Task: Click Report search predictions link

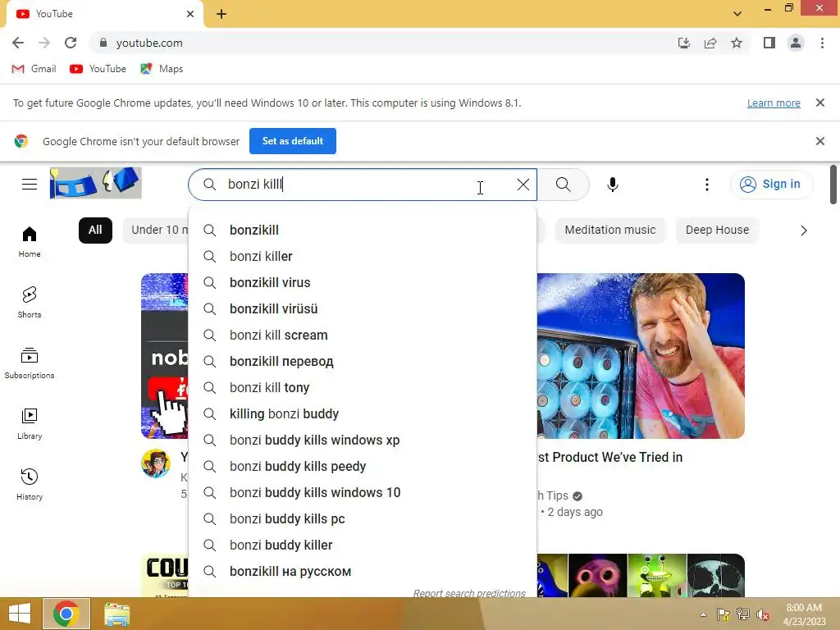Action: tap(469, 592)
